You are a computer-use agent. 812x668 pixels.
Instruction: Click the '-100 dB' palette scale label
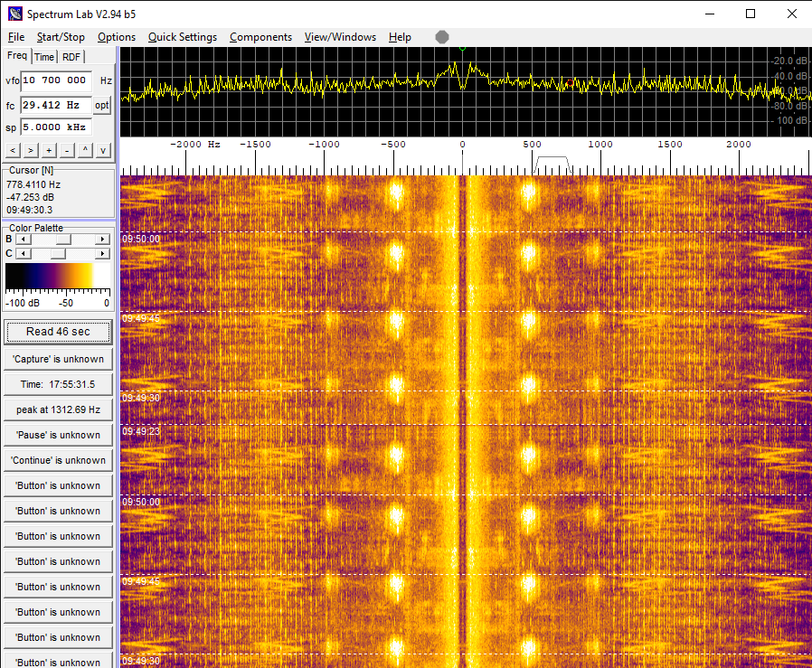tap(23, 303)
